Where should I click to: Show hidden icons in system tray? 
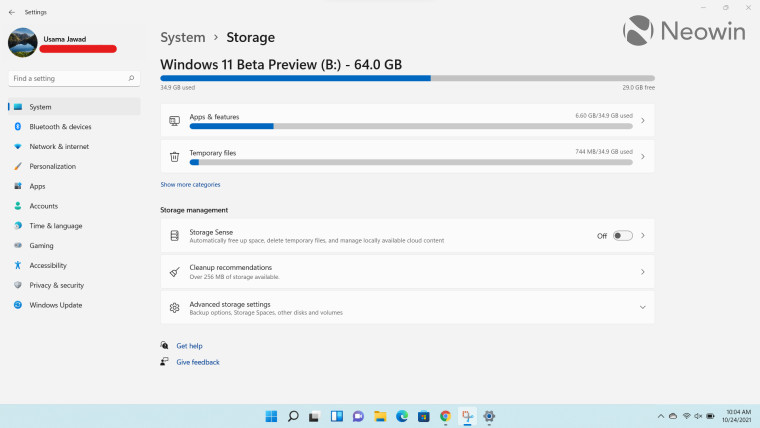coord(661,416)
